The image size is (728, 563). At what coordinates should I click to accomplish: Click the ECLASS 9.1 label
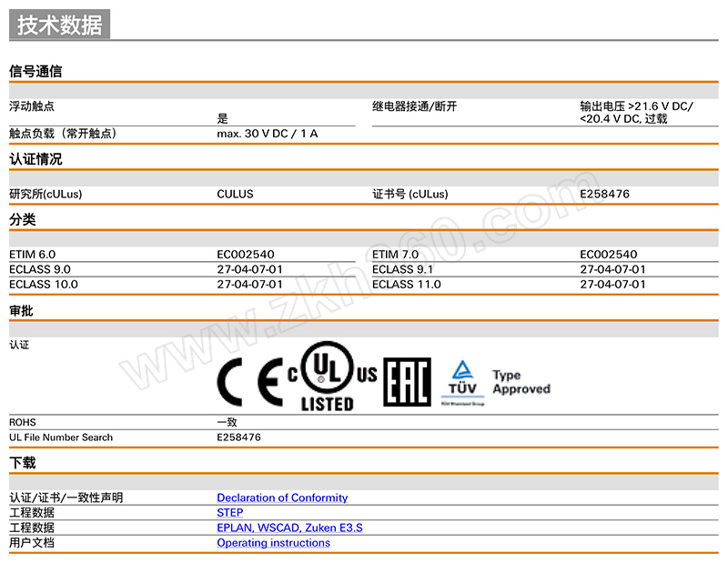pos(402,269)
